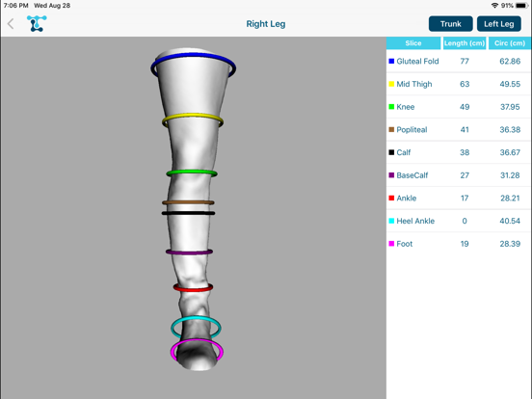Click the Length (cm) column header
Image resolution: width=532 pixels, height=399 pixels.
(465, 43)
